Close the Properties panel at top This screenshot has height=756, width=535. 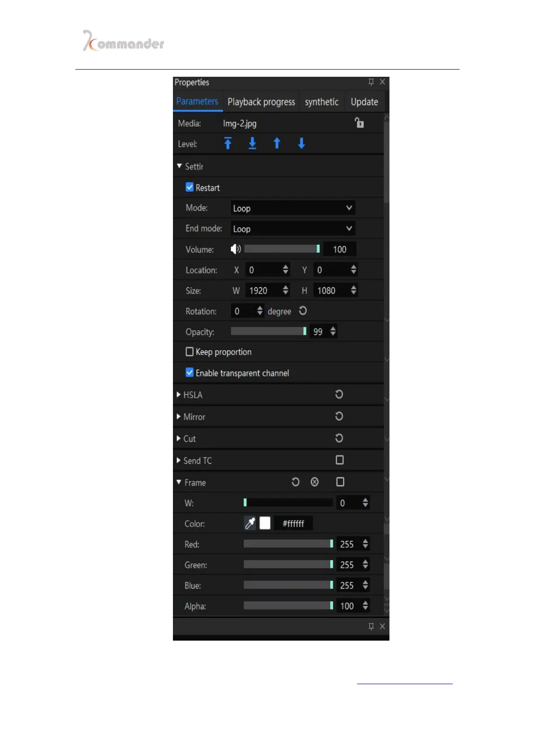point(382,82)
